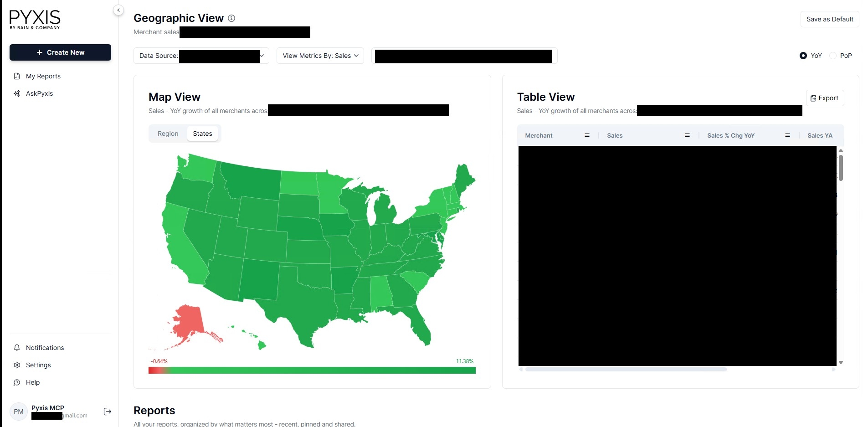Screen dimensions: 868x427
Task: Open the View Metrics By: Sales dropdown
Action: click(x=320, y=56)
